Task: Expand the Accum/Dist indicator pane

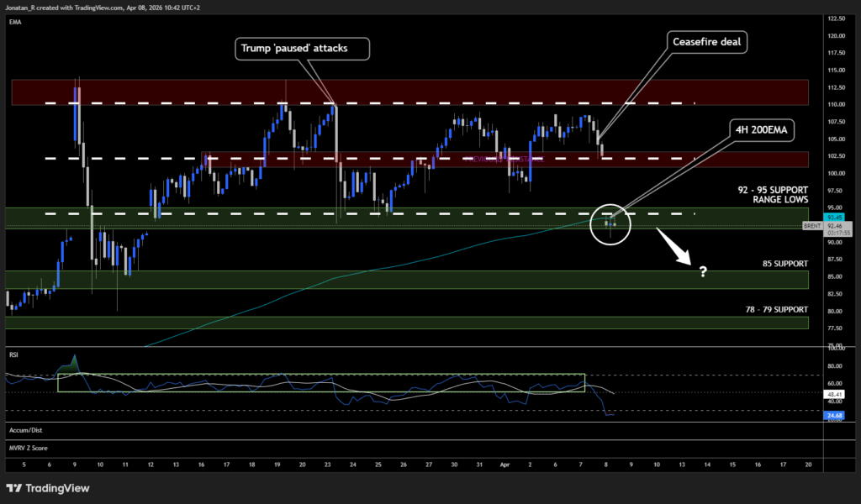Action: 26,429
